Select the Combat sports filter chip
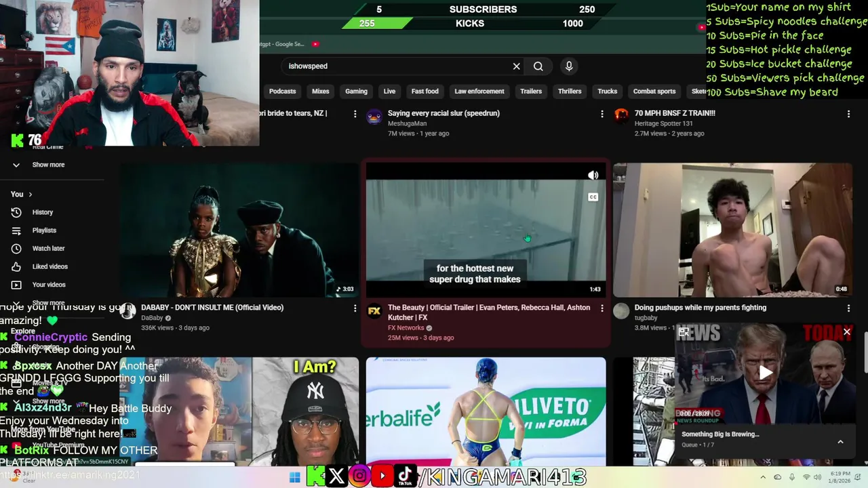The height and width of the screenshot is (488, 868). pos(654,91)
